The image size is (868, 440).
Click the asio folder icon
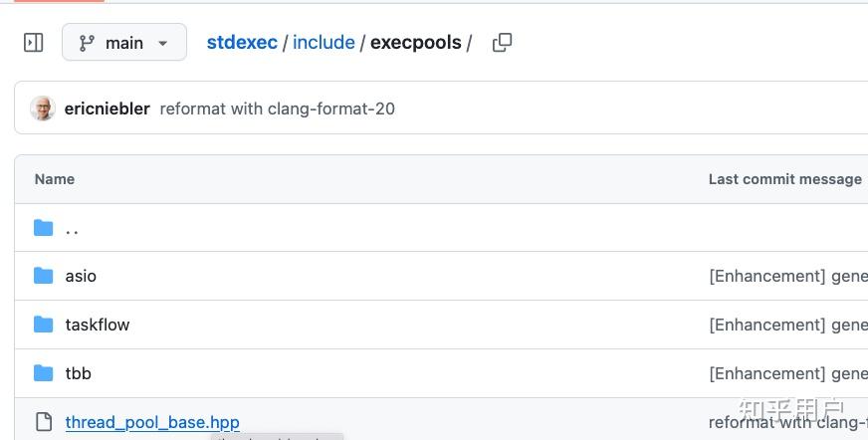coord(43,276)
